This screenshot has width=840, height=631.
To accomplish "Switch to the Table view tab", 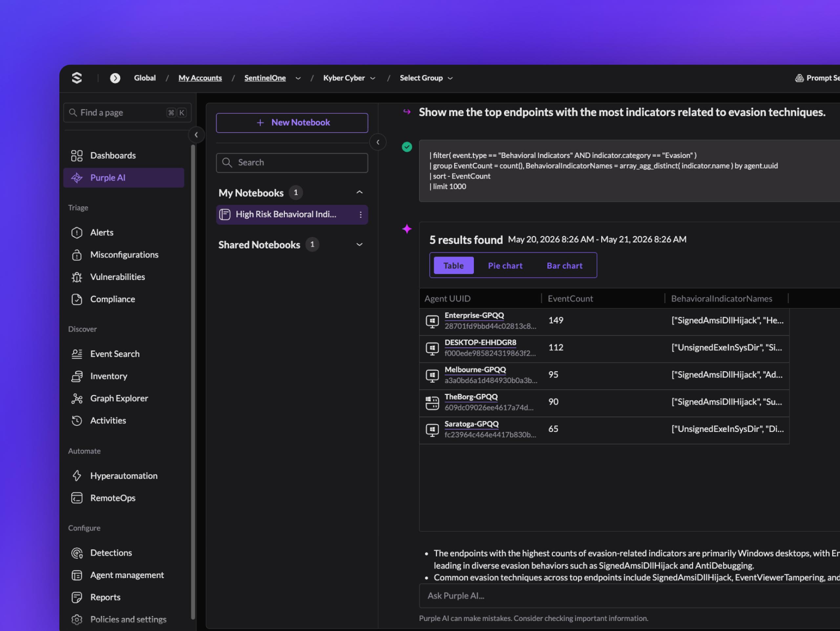I will [453, 266].
